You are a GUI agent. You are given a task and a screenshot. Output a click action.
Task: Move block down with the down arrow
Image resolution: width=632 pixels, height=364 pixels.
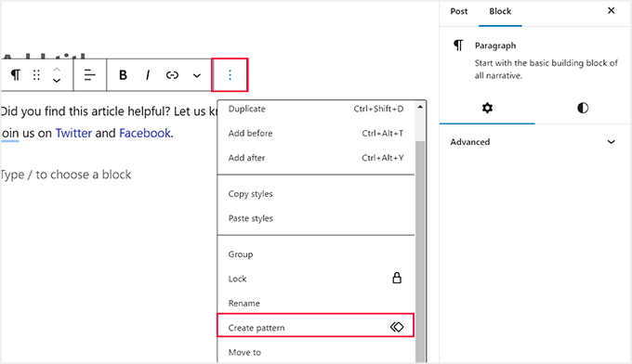tap(57, 81)
